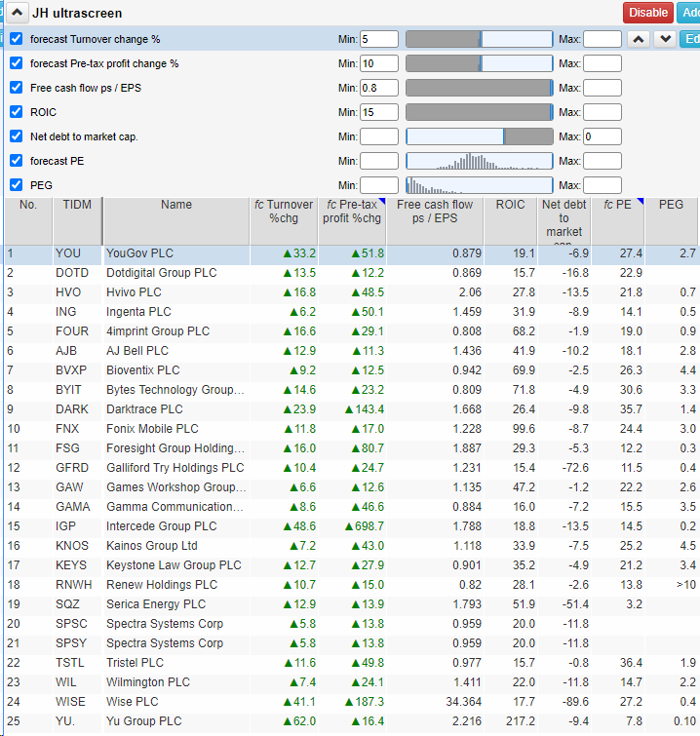Focus the ROIC Min input field

coord(378,112)
